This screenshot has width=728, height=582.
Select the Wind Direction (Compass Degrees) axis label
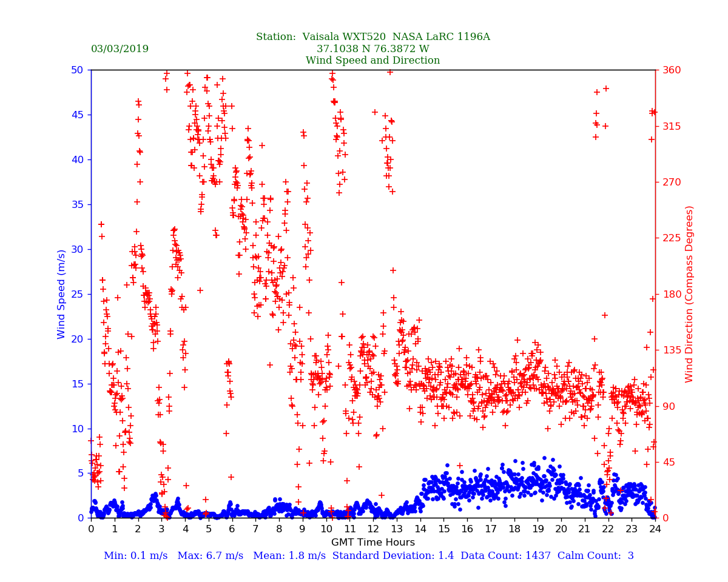(689, 294)
